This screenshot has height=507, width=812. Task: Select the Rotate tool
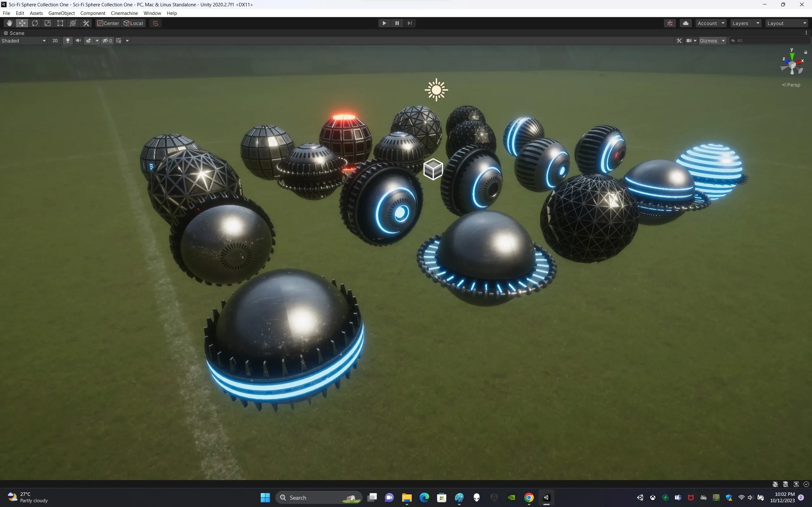pyautogui.click(x=35, y=23)
